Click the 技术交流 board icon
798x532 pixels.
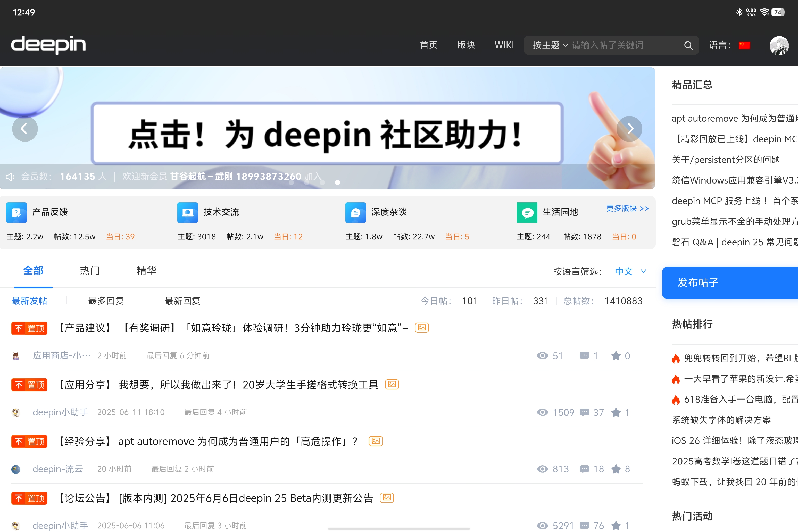[x=188, y=213]
